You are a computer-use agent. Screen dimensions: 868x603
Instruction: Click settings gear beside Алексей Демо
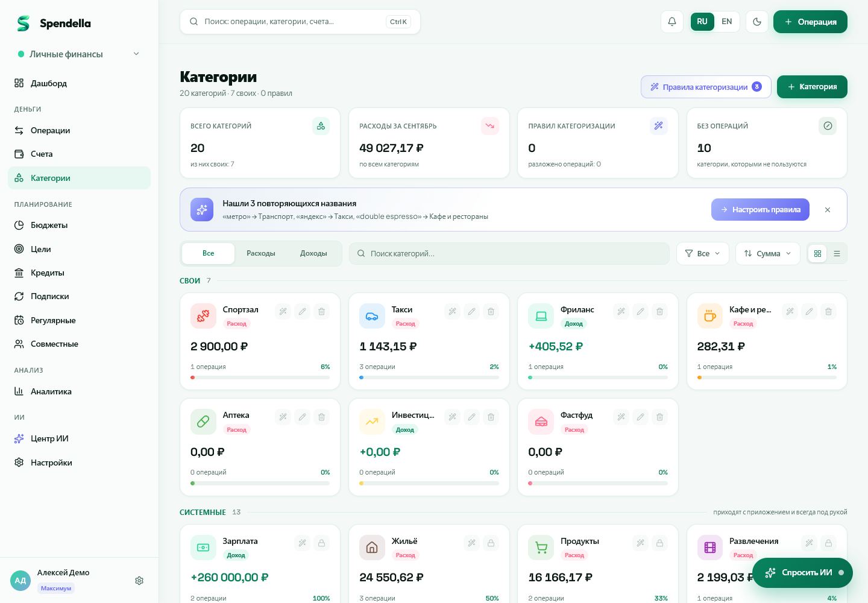click(139, 581)
